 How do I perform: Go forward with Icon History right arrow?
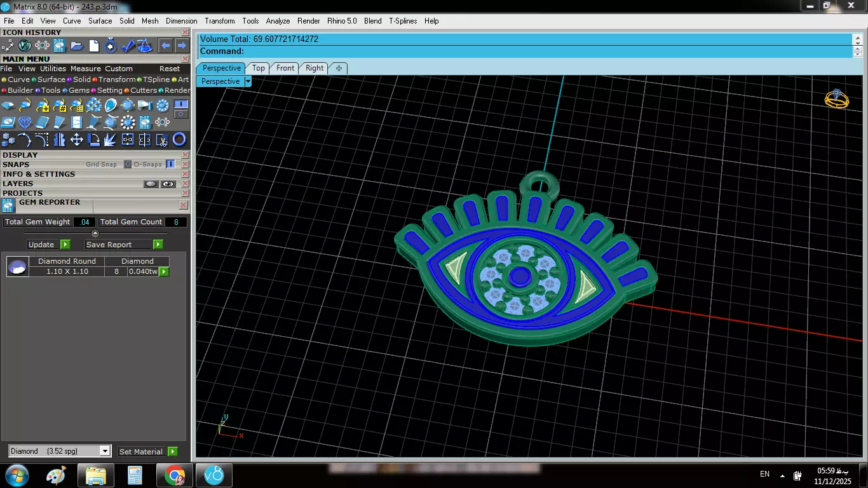(x=182, y=46)
